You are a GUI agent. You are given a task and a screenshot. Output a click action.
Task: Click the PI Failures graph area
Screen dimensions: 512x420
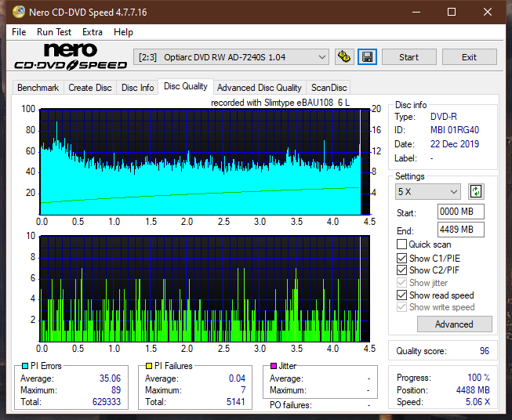[x=205, y=288]
